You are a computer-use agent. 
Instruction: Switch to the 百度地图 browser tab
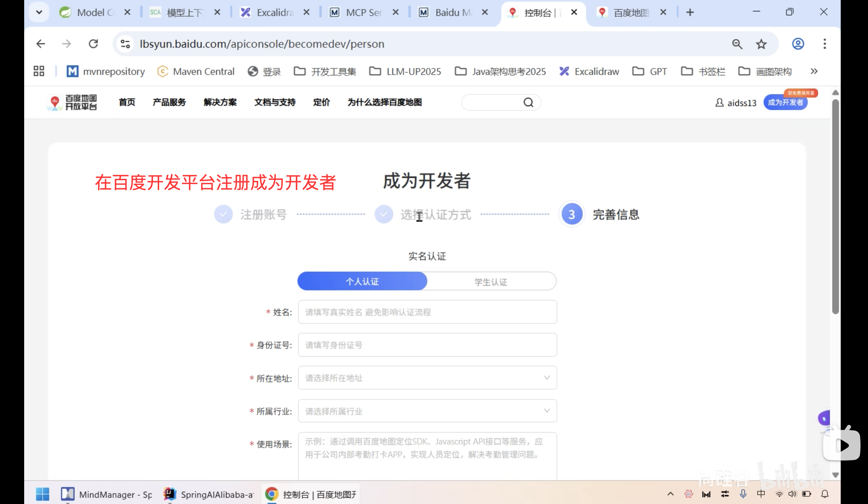[631, 12]
